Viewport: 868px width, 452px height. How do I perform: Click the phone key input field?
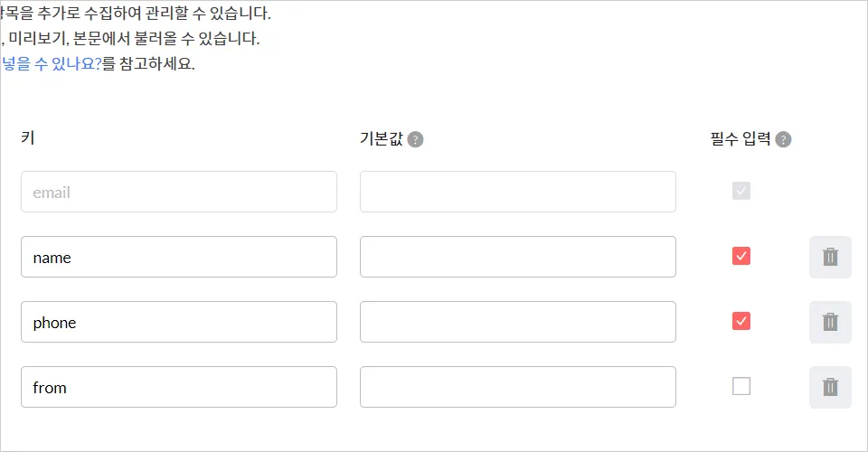tap(179, 322)
